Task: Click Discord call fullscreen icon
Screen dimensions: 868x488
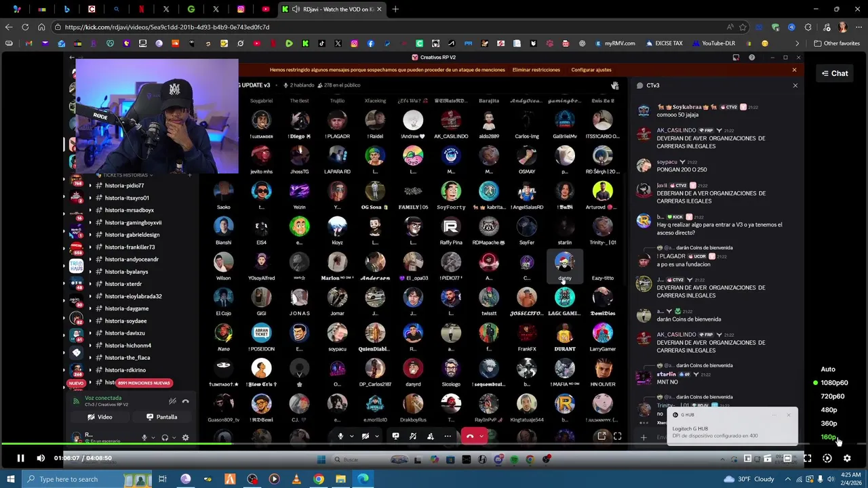Action: click(617, 436)
